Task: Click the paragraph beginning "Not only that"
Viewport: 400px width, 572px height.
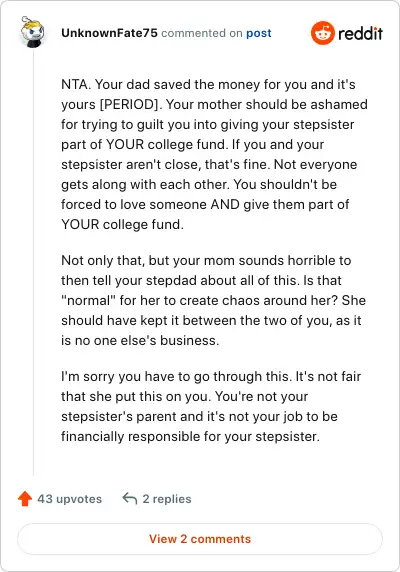Action: coord(213,300)
